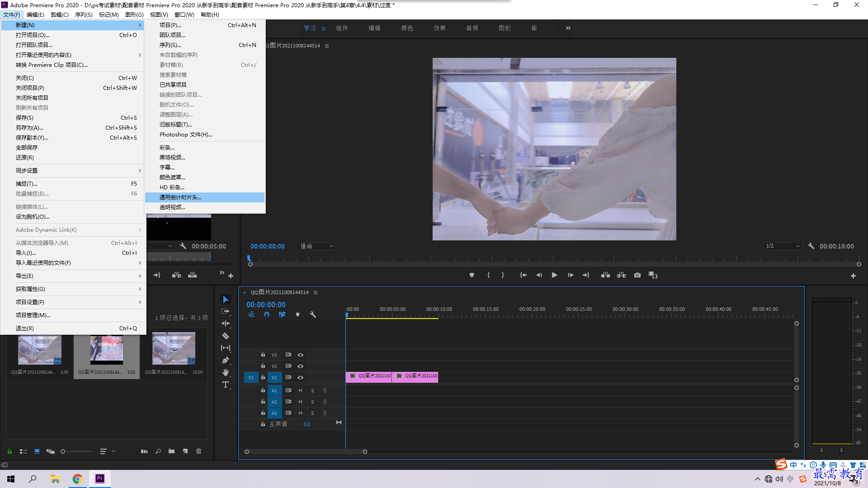Select the Hand tool

point(226,372)
